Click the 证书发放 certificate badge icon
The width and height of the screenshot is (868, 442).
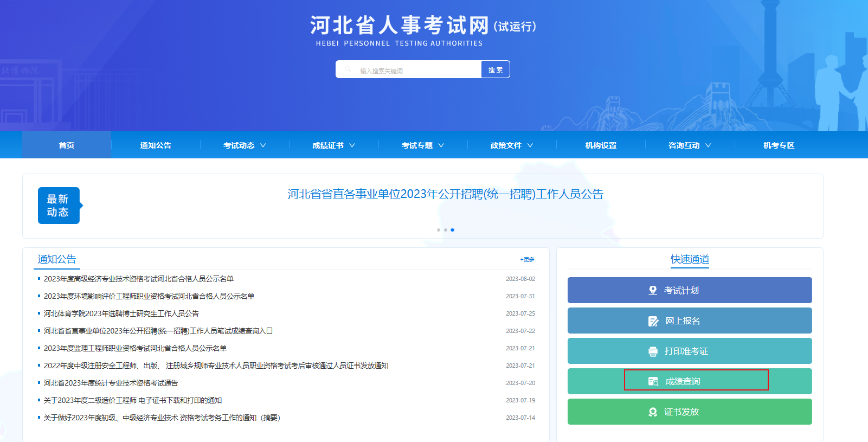point(653,412)
